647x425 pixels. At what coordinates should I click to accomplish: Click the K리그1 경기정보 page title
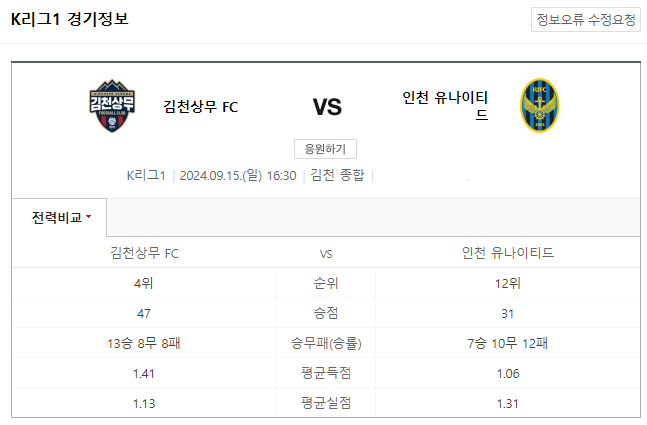[70, 19]
